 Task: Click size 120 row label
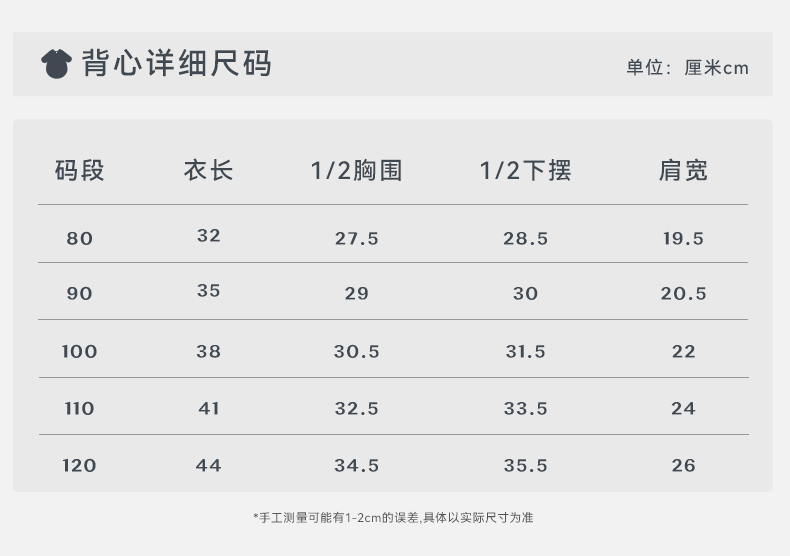(79, 465)
